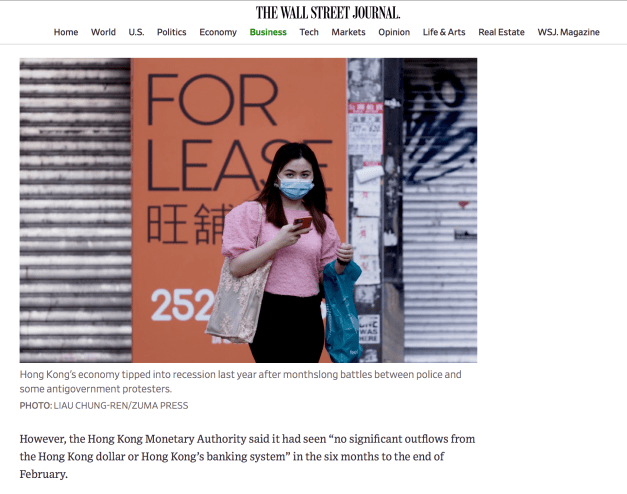The width and height of the screenshot is (627, 494).
Task: Click the photo caption about Hong Kong's recession
Action: tap(240, 382)
